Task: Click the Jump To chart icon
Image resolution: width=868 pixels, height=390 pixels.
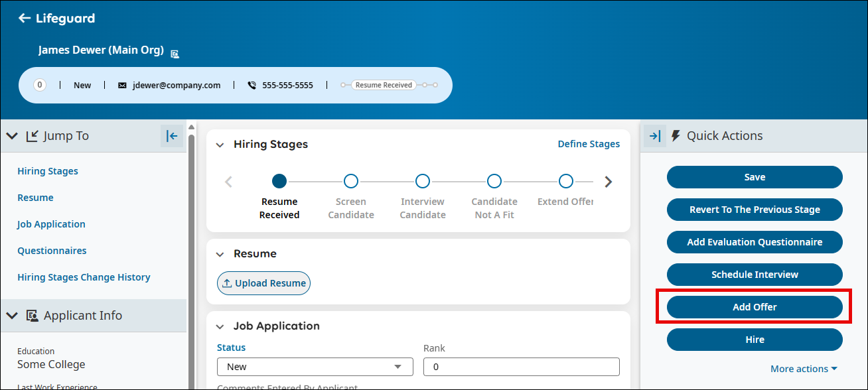Action: [x=32, y=136]
